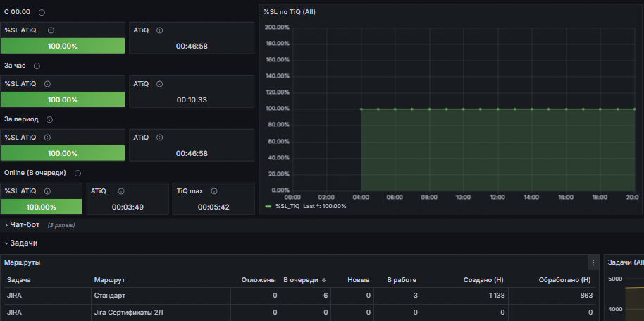Viewport: 644px width, 321px height.
Task: Click the Jira Сертификаты 2Л route cell
Action: [161, 313]
